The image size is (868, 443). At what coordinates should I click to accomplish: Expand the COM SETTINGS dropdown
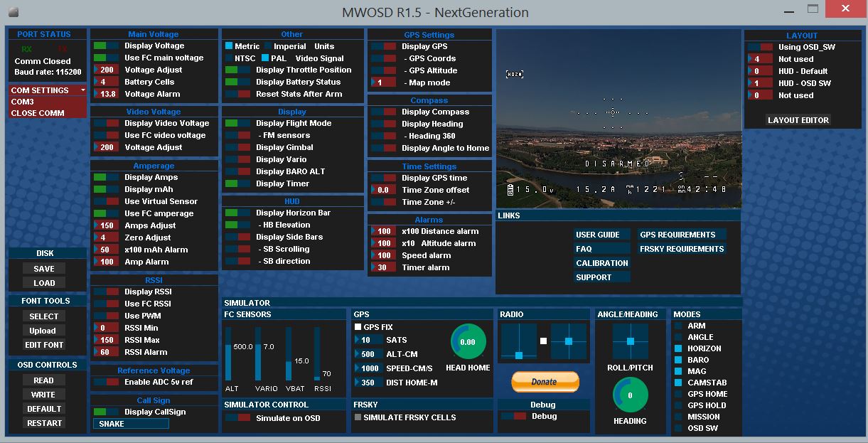[48, 90]
